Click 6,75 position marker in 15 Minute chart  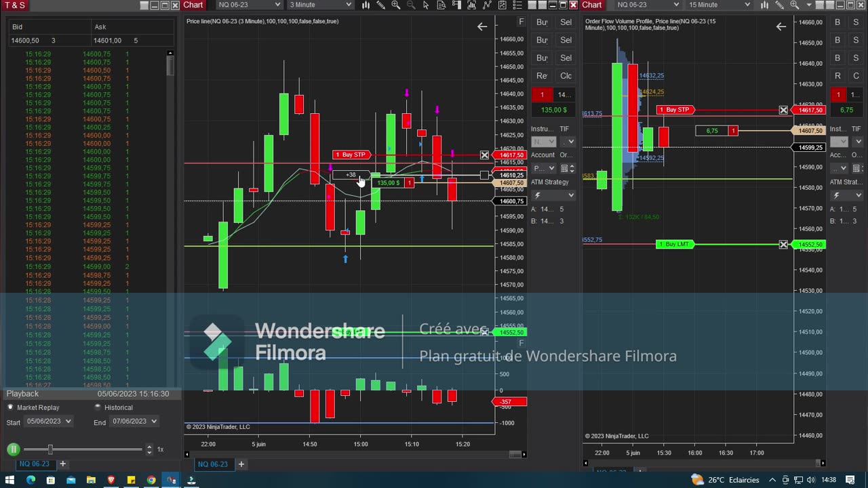click(716, 131)
